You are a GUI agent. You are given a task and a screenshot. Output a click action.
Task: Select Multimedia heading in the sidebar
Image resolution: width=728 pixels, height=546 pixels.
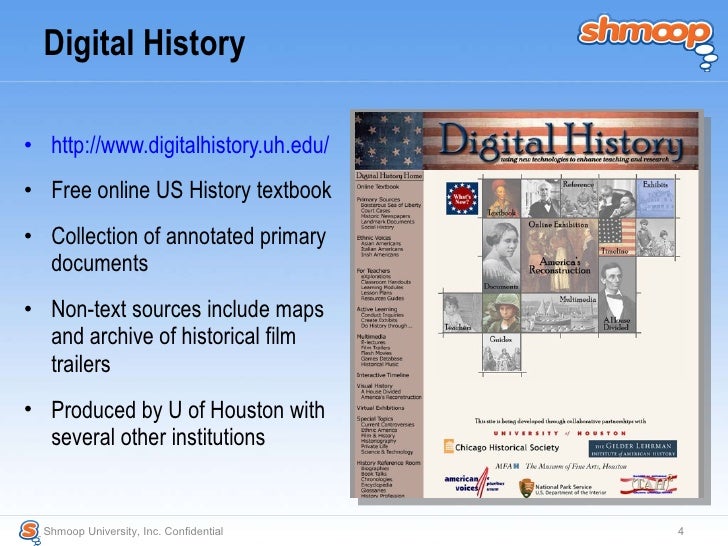(371, 337)
